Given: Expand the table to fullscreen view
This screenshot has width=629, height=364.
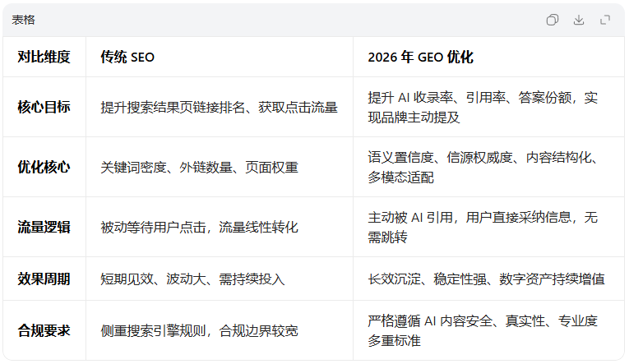Looking at the screenshot, I should pyautogui.click(x=605, y=20).
